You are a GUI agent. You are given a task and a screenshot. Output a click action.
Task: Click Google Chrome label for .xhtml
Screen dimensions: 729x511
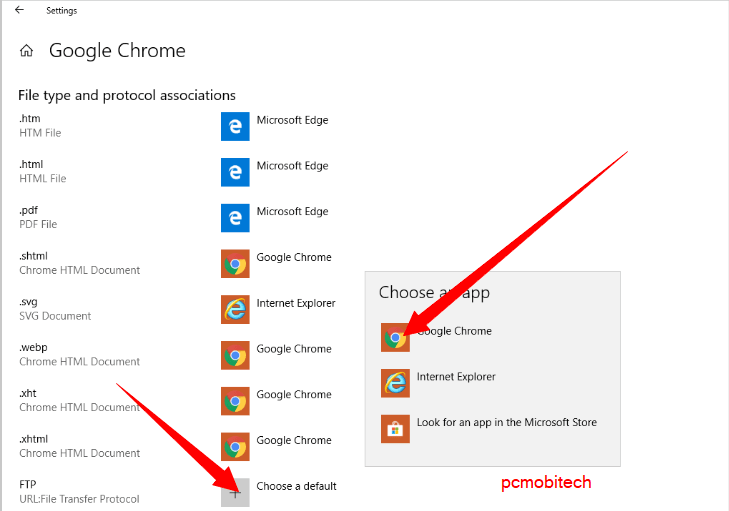[x=294, y=440]
